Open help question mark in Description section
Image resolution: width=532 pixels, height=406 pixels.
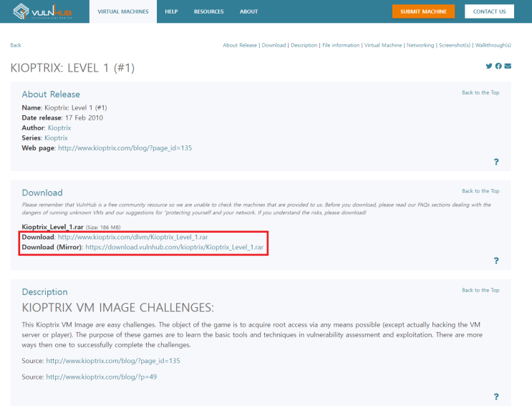tap(496, 397)
